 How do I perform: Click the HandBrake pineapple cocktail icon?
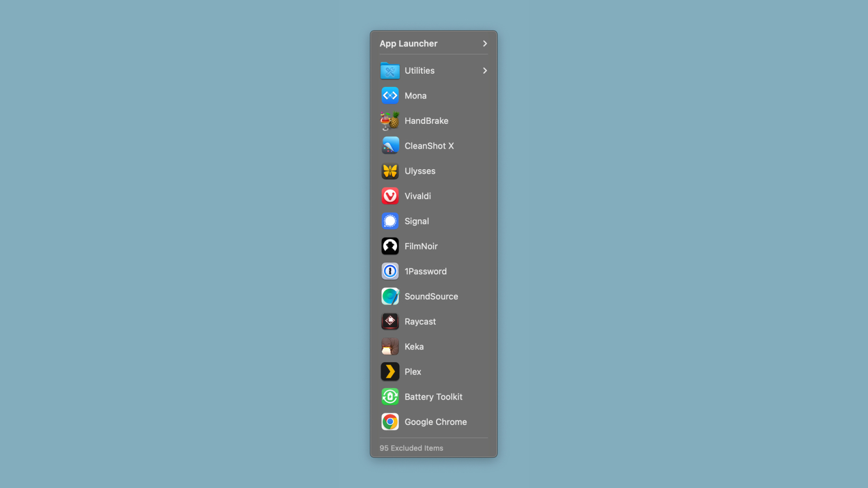[390, 121]
